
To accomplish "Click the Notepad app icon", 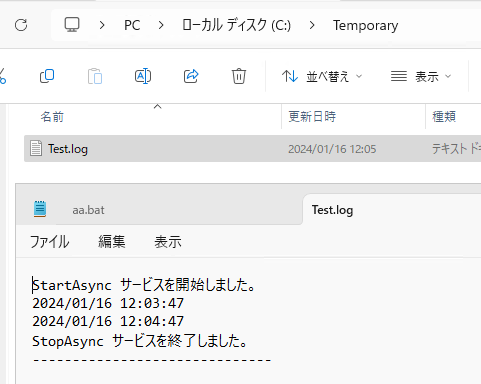I will click(x=40, y=209).
